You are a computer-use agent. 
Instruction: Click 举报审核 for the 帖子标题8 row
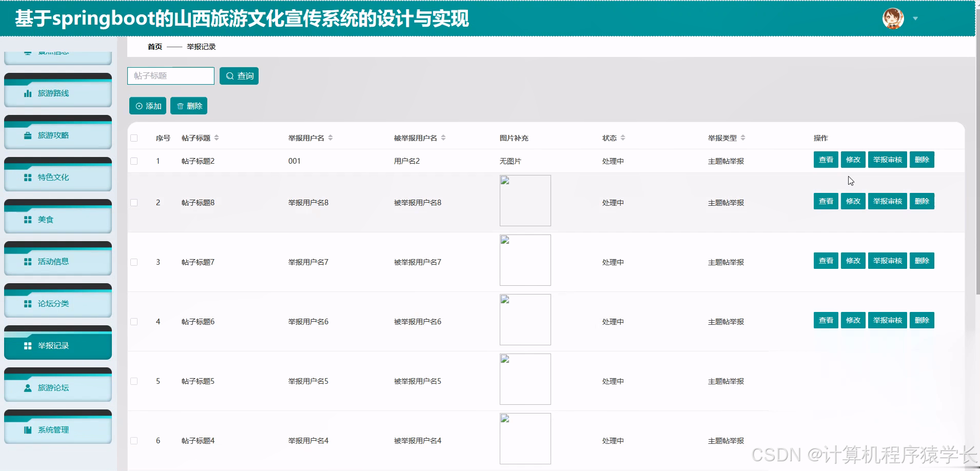click(x=887, y=201)
